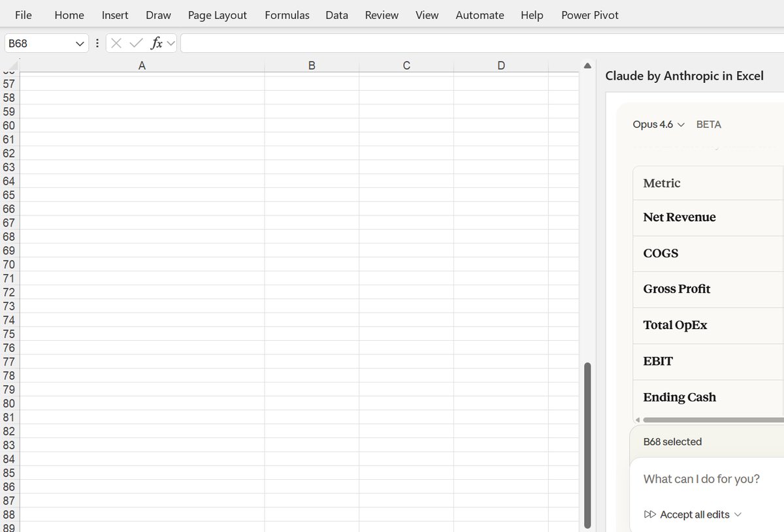Open the View ribbon tab
This screenshot has height=532, width=784.
(427, 14)
